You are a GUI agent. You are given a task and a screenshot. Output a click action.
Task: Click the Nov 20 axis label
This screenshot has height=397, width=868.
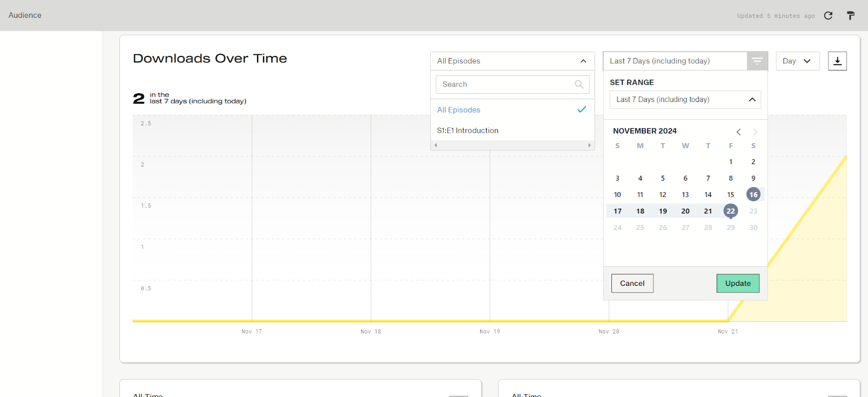point(609,331)
